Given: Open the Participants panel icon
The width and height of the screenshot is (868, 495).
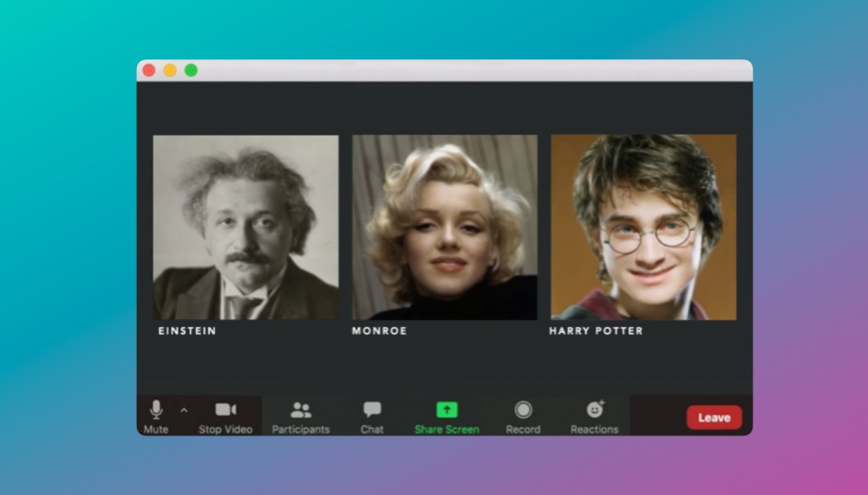Looking at the screenshot, I should tap(301, 410).
